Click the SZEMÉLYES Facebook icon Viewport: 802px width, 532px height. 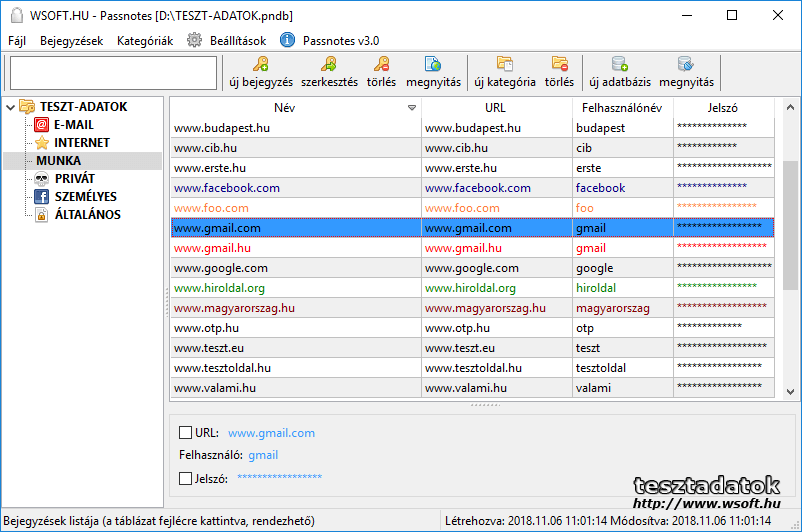coord(41,196)
